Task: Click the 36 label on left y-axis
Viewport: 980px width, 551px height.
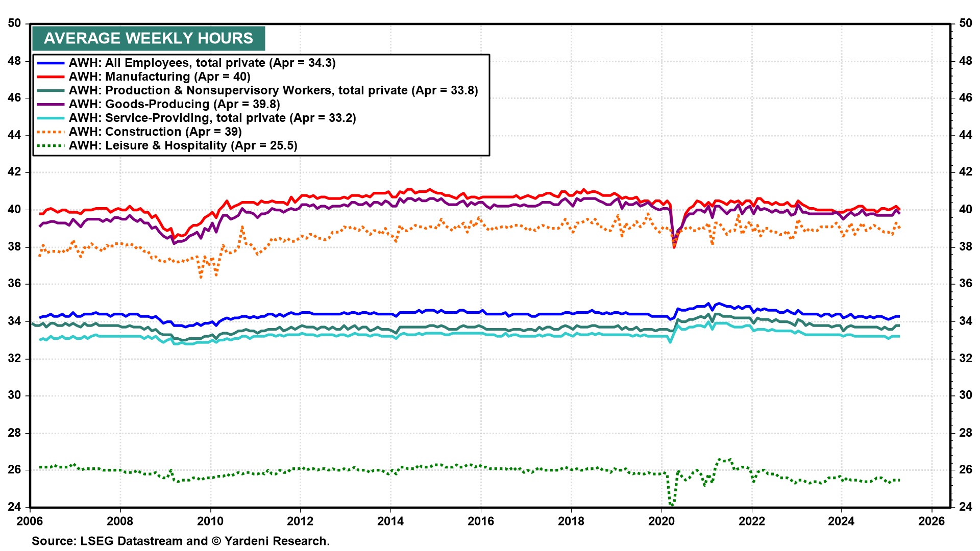Action: [x=14, y=284]
